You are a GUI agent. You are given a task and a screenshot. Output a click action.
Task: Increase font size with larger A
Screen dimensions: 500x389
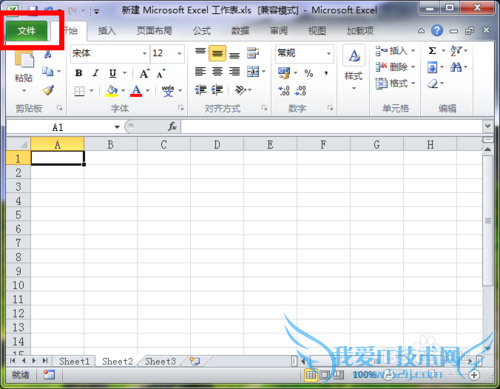(x=144, y=74)
